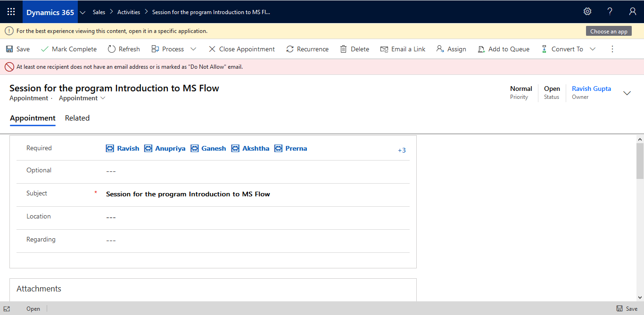The height and width of the screenshot is (315, 644).
Task: Open the Ravish attendee link
Action: (x=128, y=148)
